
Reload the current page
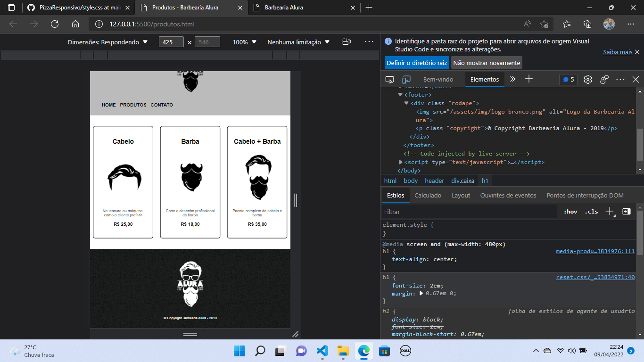tap(55, 24)
